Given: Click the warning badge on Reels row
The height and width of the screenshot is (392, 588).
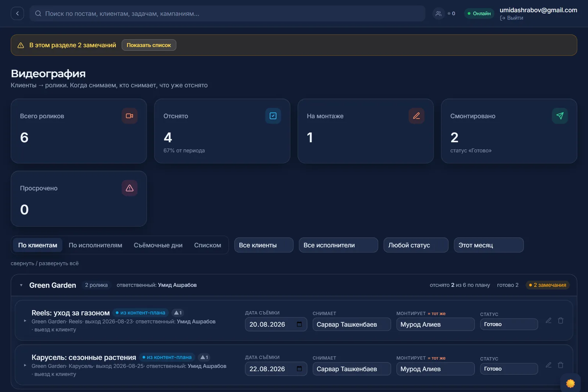Looking at the screenshot, I should click(178, 313).
